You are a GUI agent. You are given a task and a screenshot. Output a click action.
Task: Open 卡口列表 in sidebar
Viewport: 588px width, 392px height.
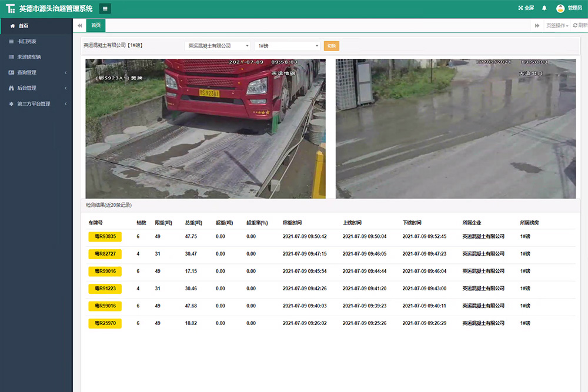27,42
